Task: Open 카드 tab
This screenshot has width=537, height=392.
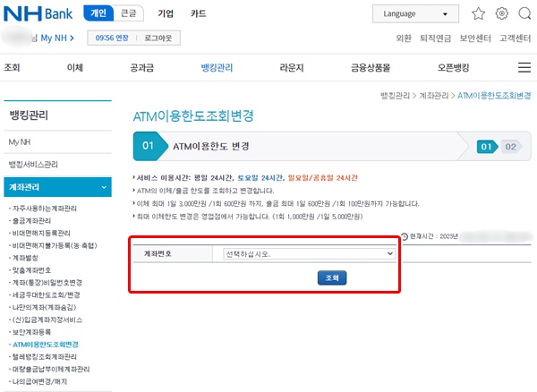Action: coord(199,13)
